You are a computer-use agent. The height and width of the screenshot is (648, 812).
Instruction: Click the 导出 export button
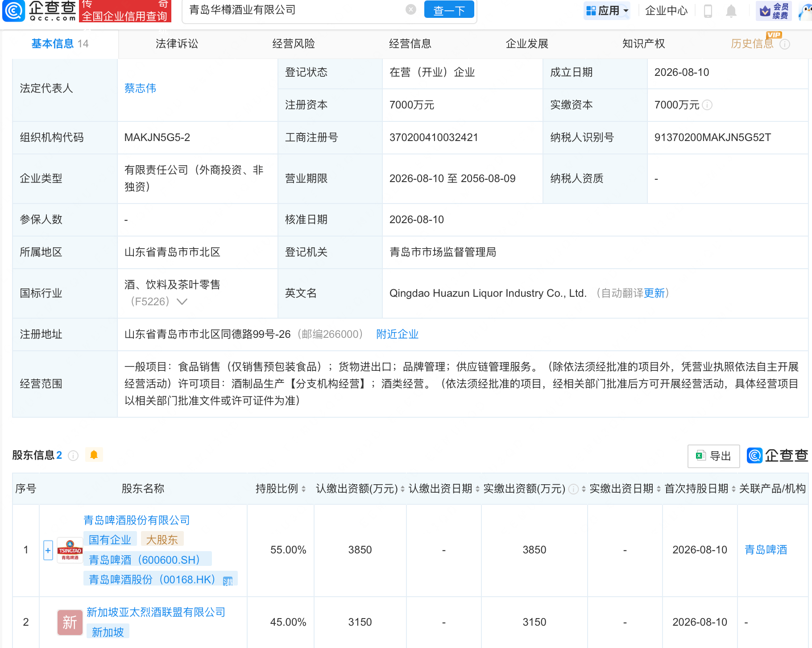[x=714, y=456]
